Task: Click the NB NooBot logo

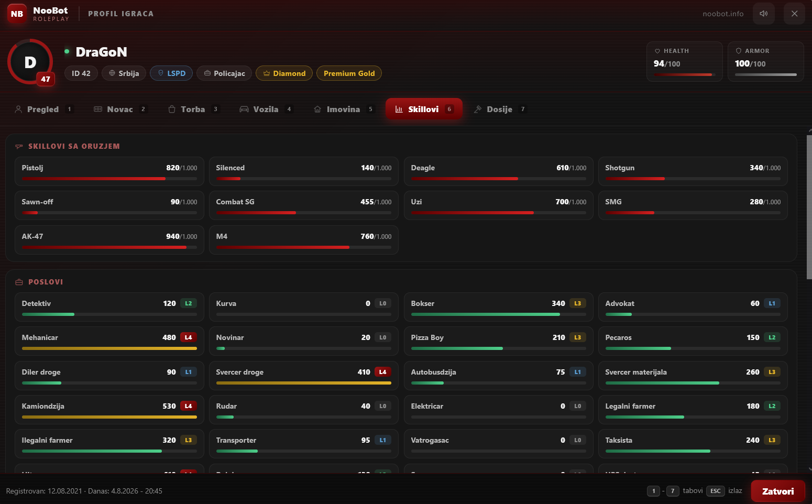Action: (17, 14)
